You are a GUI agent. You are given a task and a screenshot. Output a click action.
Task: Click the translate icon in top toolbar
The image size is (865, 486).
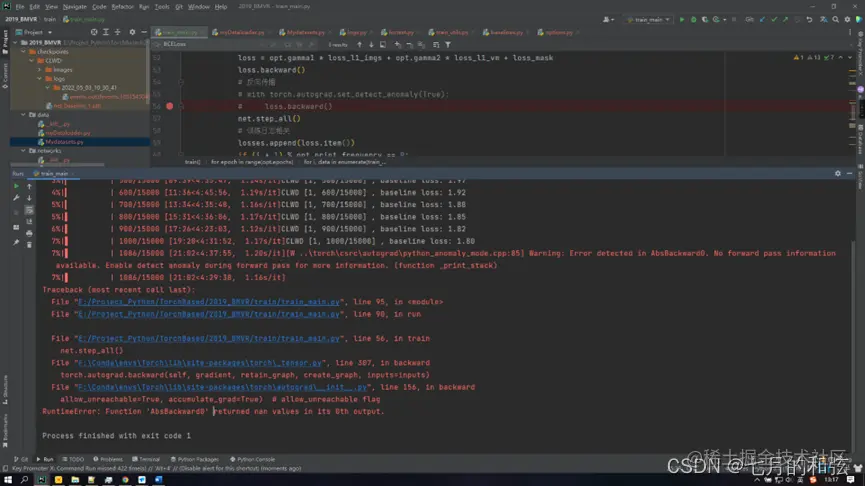click(x=824, y=19)
